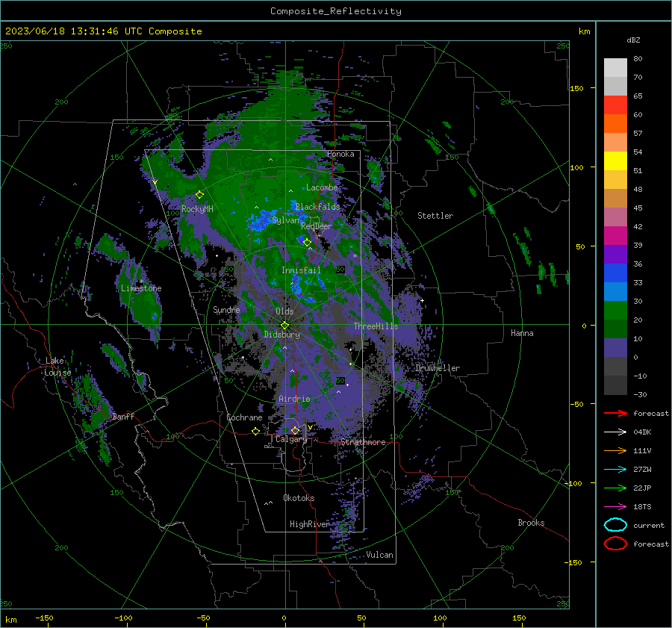Click the magenta 18TS arrow in legend
The image size is (672, 628).
tap(615, 507)
